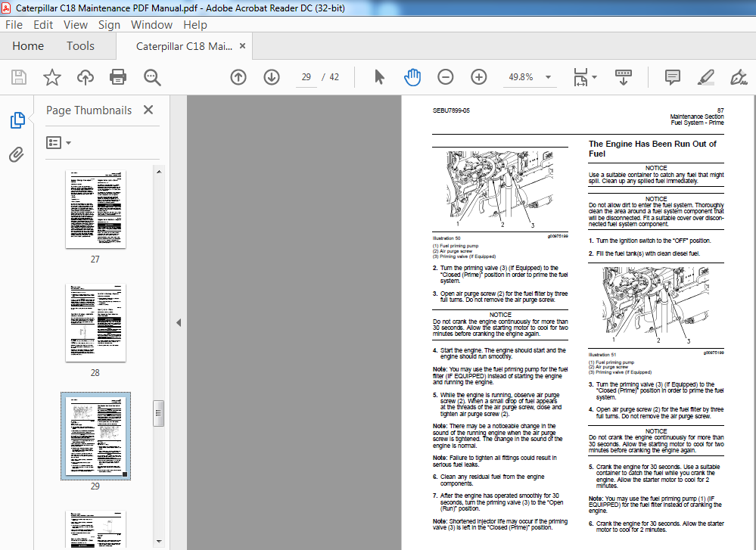Open the Fill and Sign tool

[x=738, y=77]
